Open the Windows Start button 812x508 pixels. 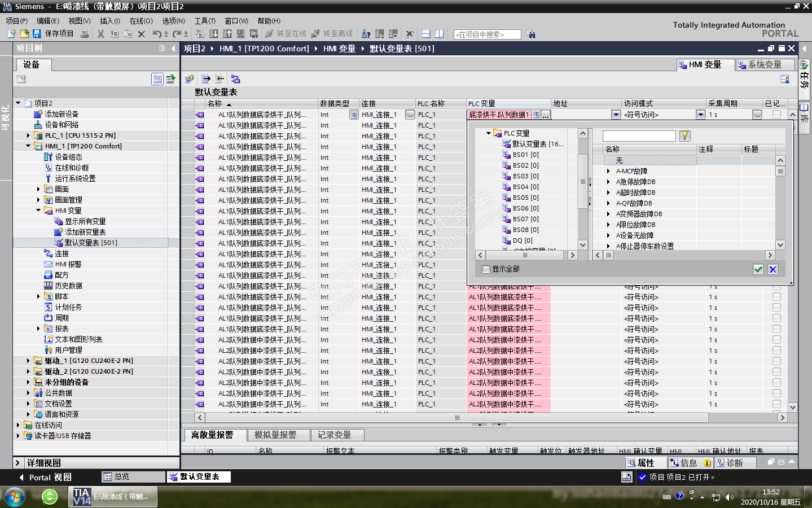(14, 497)
